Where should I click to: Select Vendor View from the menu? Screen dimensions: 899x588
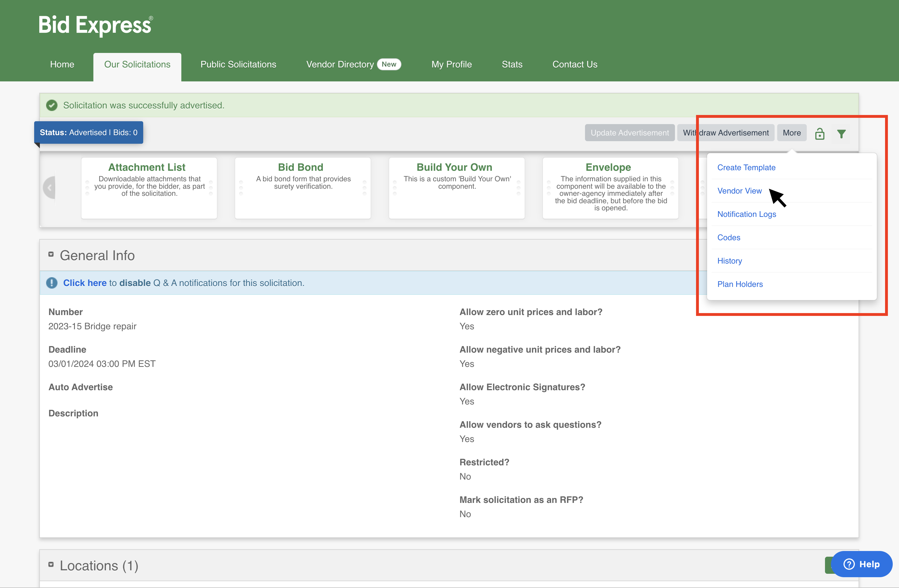(x=739, y=191)
